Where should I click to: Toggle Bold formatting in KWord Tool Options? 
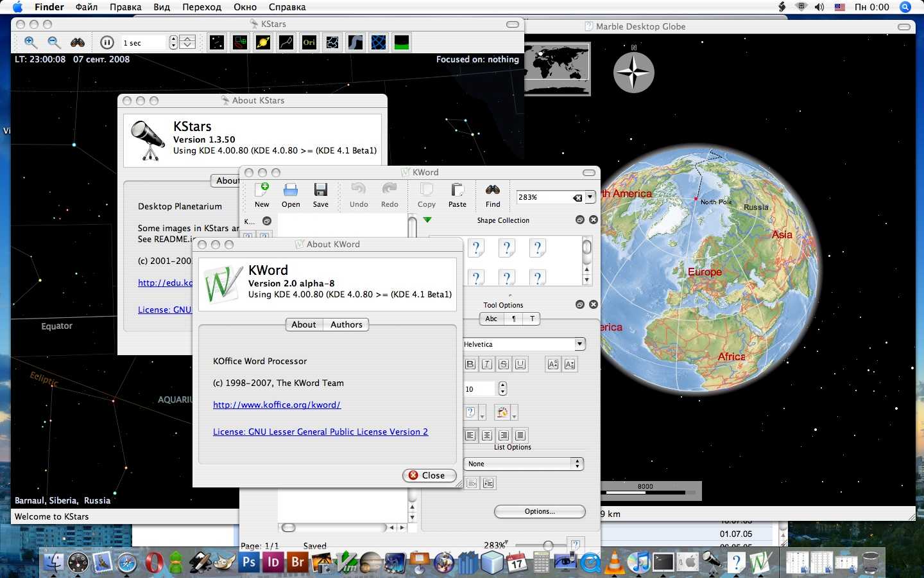[470, 364]
